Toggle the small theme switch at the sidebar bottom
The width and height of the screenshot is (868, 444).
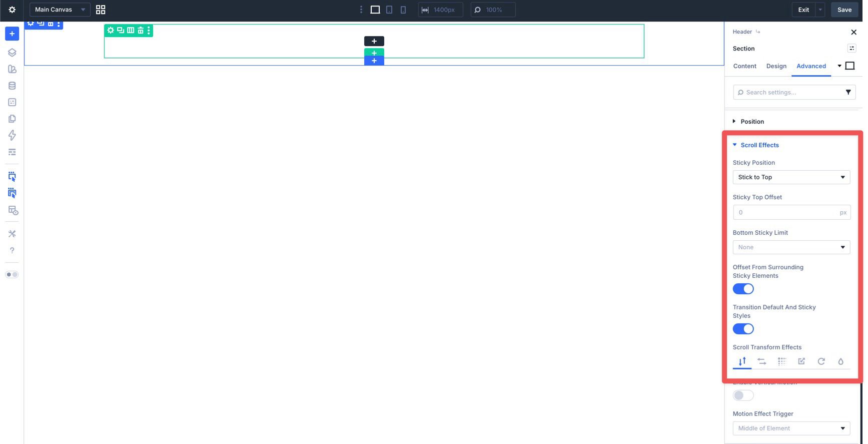[12, 274]
